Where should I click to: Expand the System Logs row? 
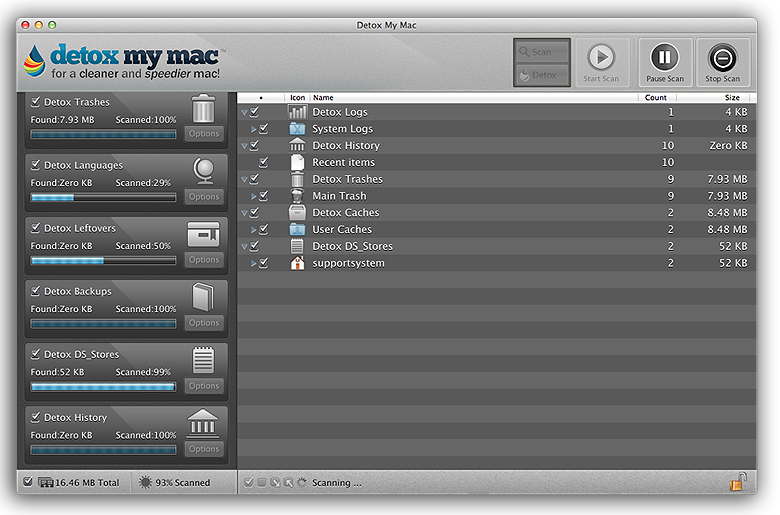tap(253, 129)
